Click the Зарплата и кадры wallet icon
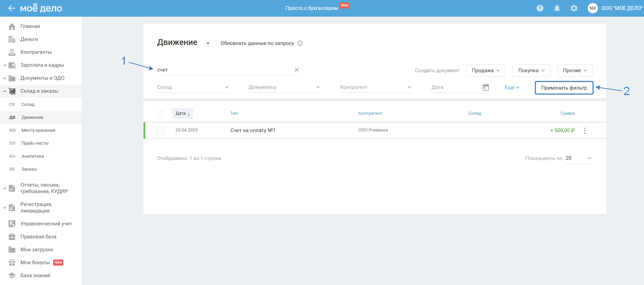Screen dimensions: 644x285 pyautogui.click(x=12, y=65)
